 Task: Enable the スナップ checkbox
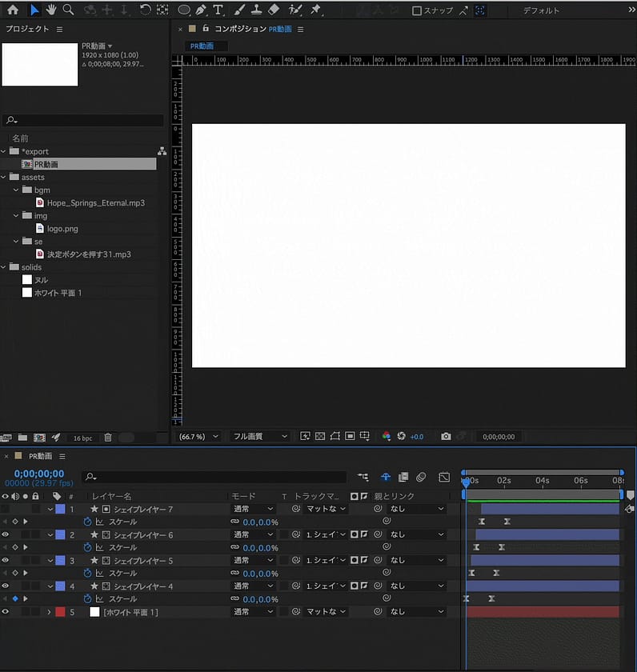[x=417, y=11]
